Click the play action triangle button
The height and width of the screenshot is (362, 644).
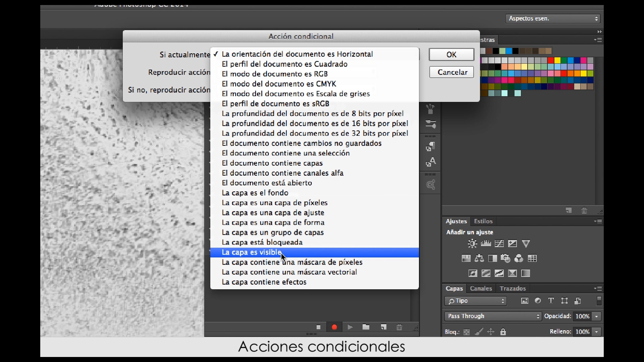[x=350, y=327]
